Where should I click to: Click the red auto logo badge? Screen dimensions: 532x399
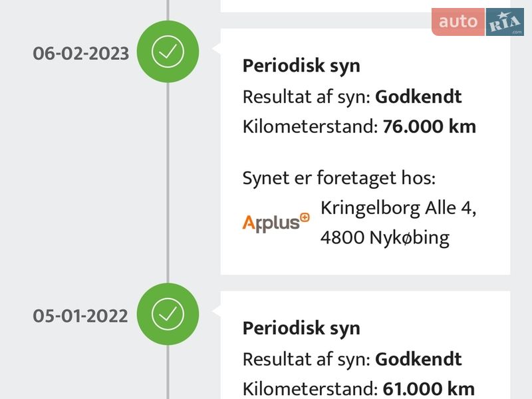458,22
